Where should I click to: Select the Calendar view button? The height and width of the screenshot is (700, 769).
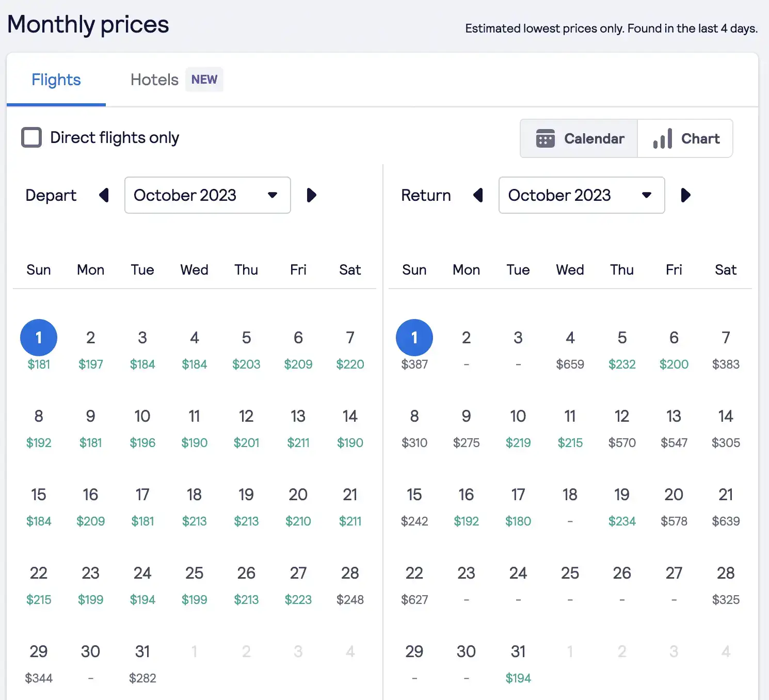(x=579, y=138)
